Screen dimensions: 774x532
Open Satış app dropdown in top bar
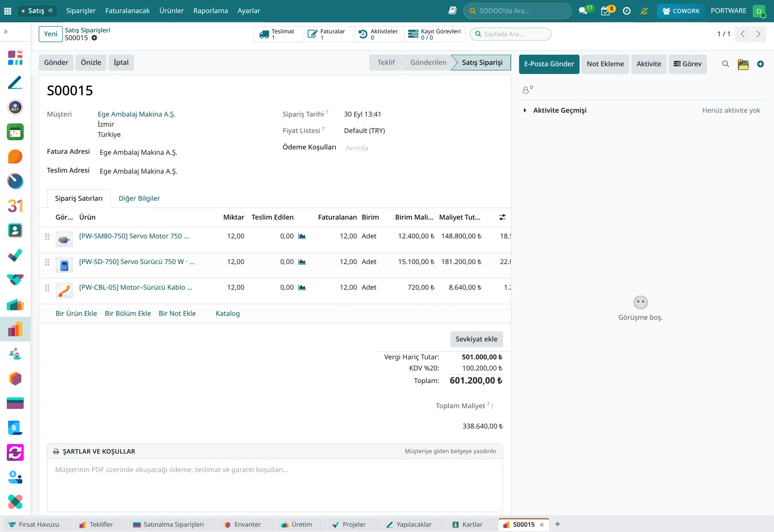(x=38, y=11)
